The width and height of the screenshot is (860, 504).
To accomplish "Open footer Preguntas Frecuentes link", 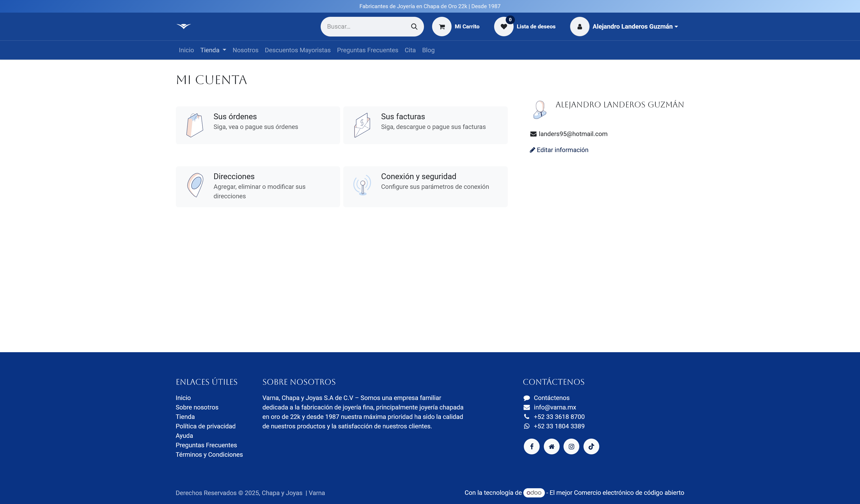I will pyautogui.click(x=206, y=445).
